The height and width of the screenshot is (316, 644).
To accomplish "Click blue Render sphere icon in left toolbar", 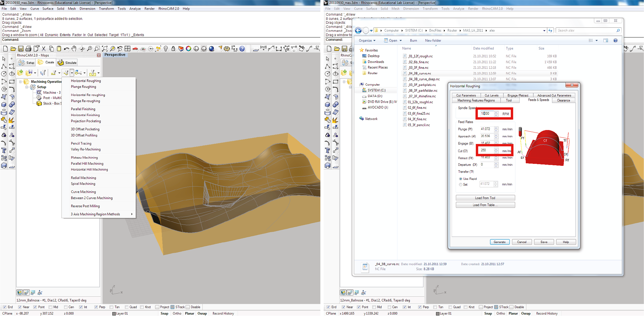I will (212, 49).
